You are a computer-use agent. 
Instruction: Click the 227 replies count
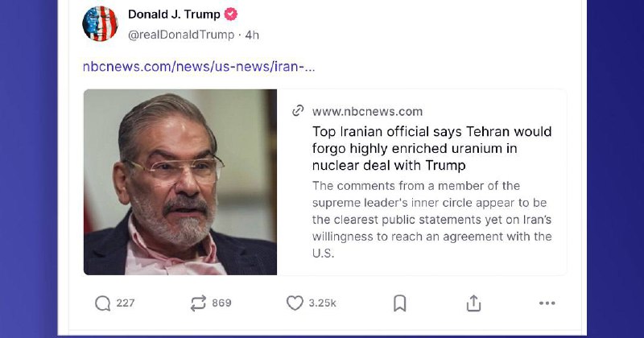pyautogui.click(x=126, y=303)
